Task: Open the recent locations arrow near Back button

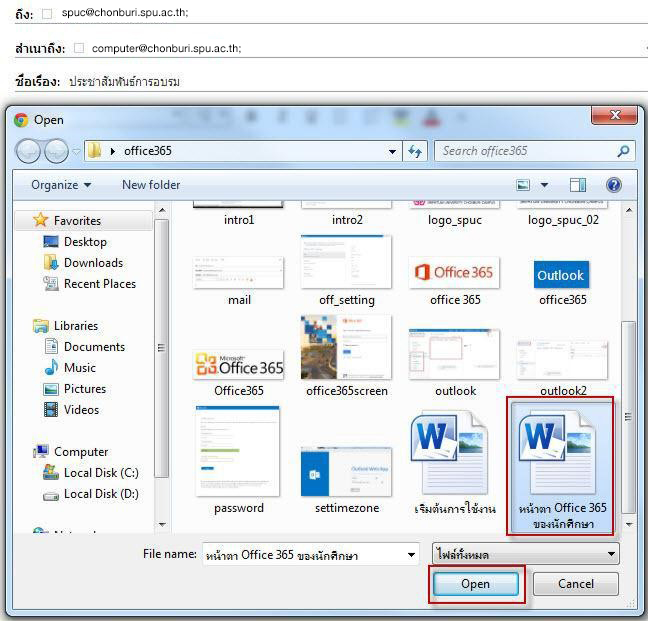Action: 76,152
